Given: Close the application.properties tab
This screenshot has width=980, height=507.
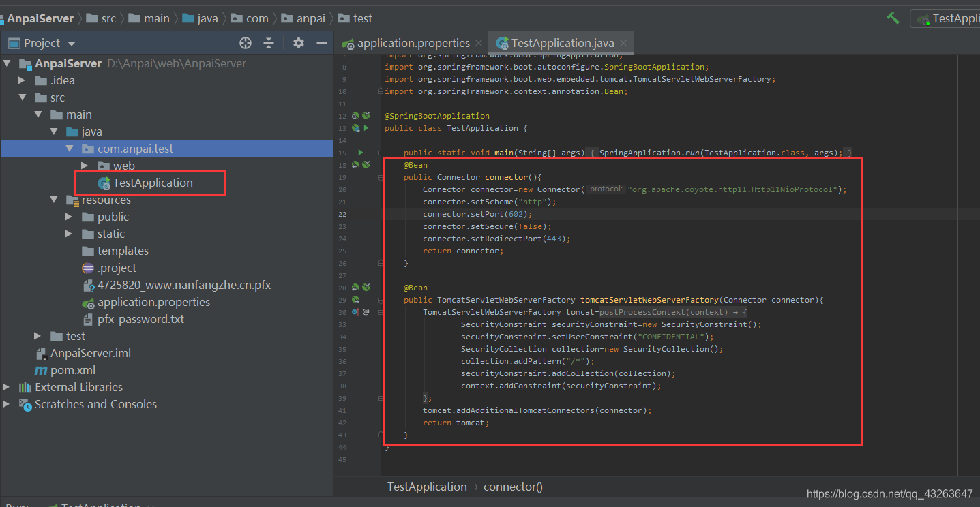Looking at the screenshot, I should (479, 44).
